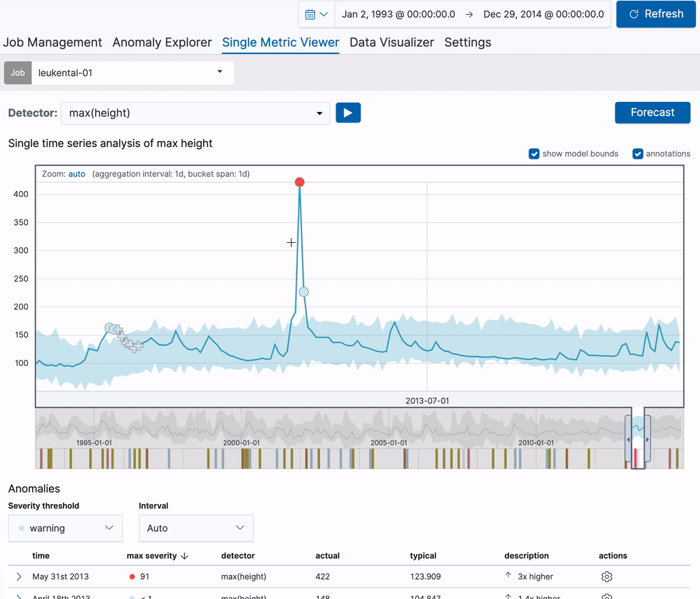This screenshot has height=599, width=700.
Task: Click the light blue anomaly marker below peak
Action: click(304, 292)
